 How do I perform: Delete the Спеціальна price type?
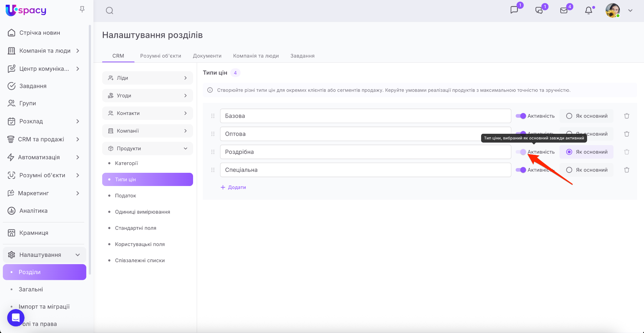(626, 170)
